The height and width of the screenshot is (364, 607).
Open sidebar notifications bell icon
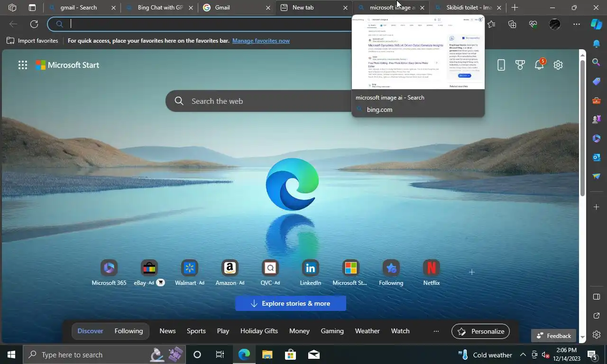(597, 44)
